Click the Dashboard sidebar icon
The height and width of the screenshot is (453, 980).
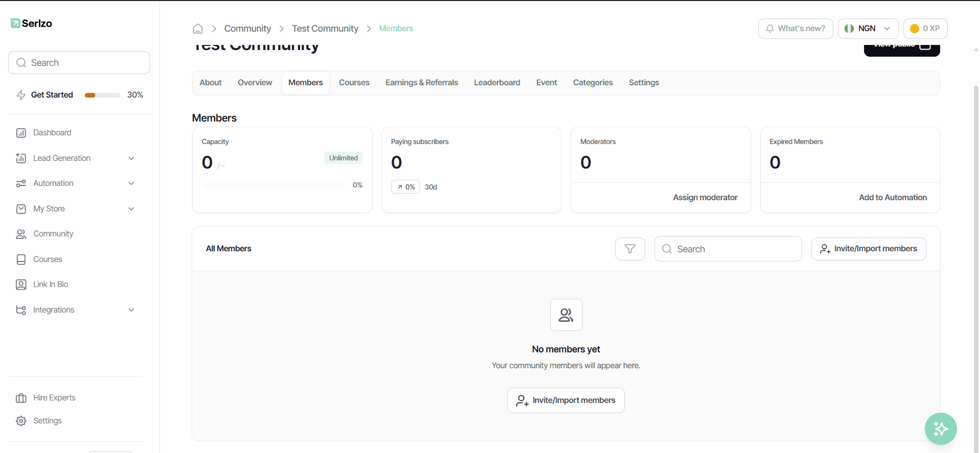coord(21,133)
